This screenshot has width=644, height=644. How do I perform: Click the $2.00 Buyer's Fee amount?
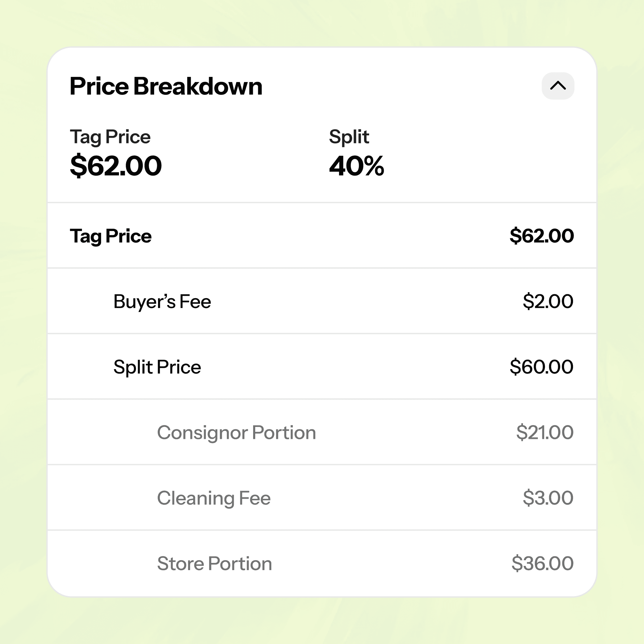pyautogui.click(x=548, y=301)
